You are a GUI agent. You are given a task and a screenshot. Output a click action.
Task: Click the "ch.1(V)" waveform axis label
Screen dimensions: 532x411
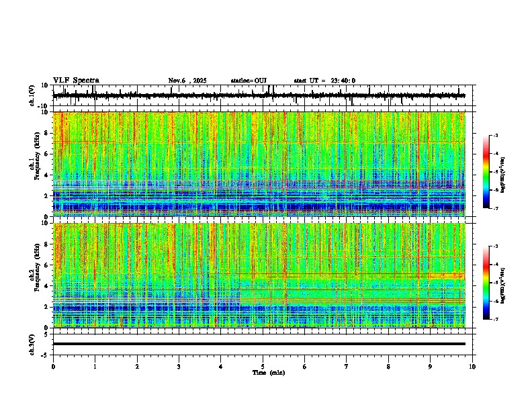pos(32,95)
